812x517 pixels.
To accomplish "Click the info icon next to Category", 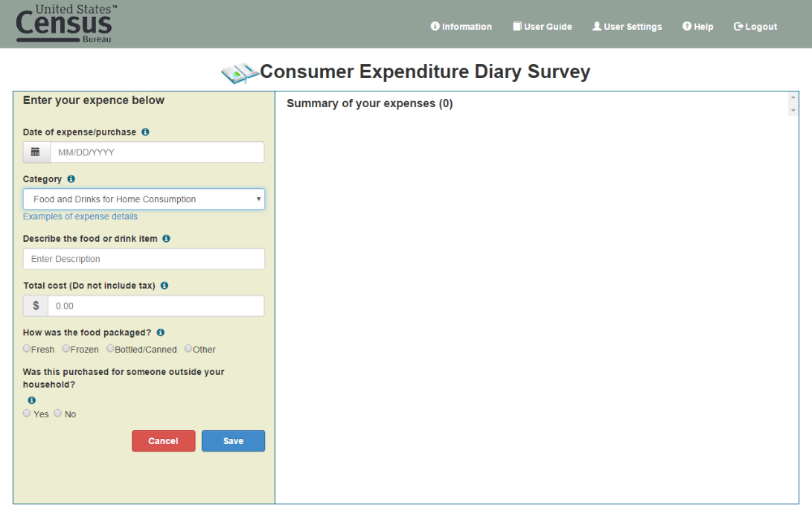I will click(71, 179).
